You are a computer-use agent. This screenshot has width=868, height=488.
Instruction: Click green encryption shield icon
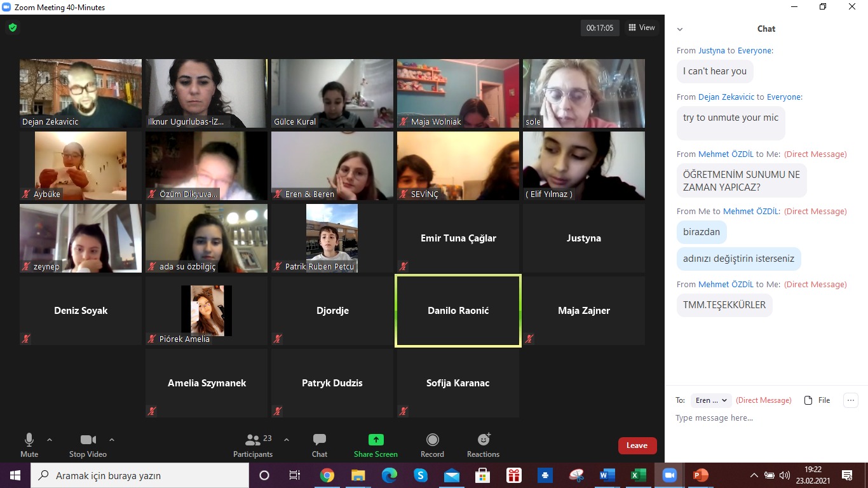tap(12, 27)
